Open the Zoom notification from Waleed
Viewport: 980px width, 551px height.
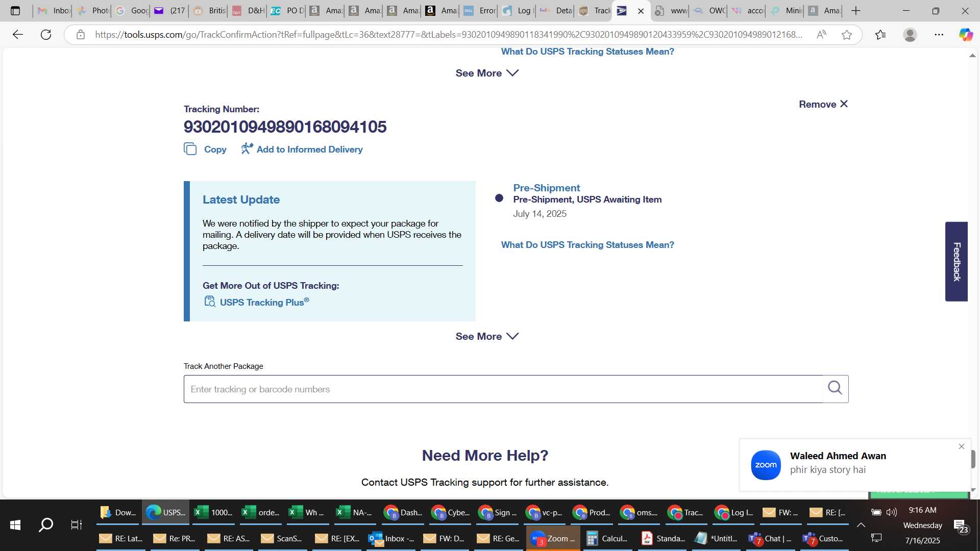point(854,465)
